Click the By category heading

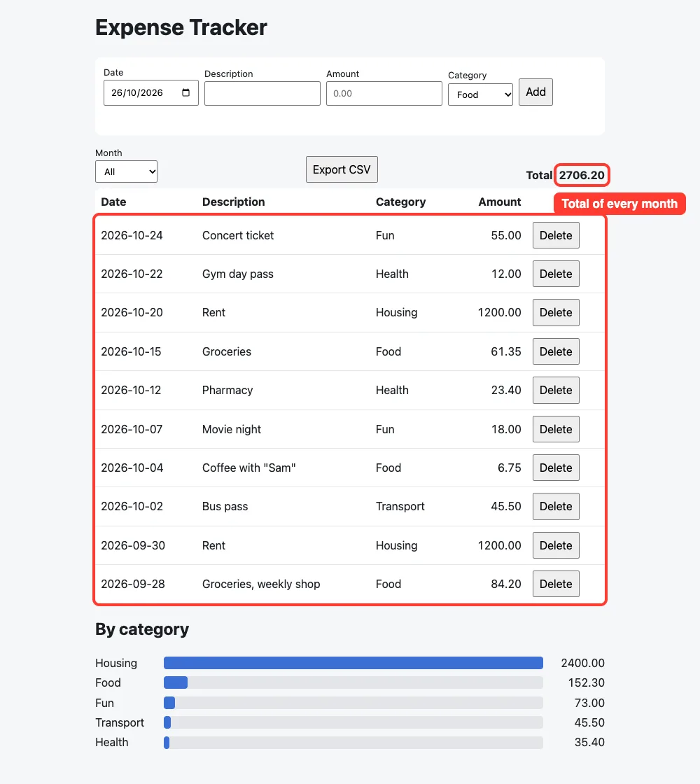[x=142, y=629]
